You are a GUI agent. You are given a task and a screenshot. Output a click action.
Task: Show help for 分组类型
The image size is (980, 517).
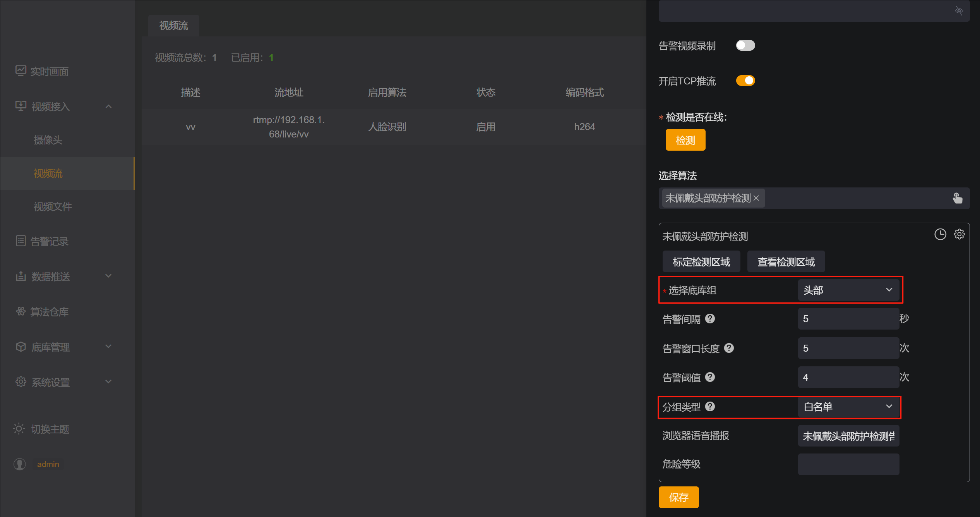pyautogui.click(x=710, y=407)
